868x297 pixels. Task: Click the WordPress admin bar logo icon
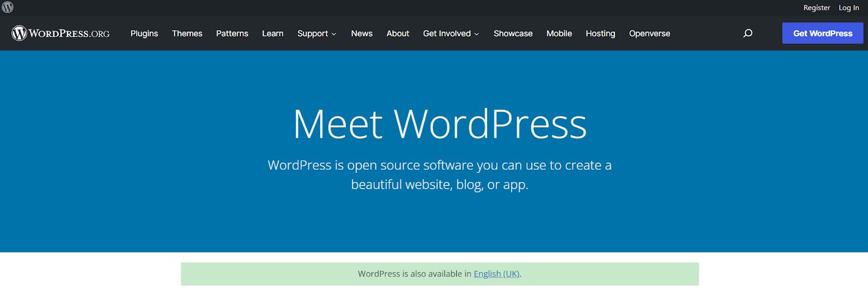pyautogui.click(x=8, y=8)
